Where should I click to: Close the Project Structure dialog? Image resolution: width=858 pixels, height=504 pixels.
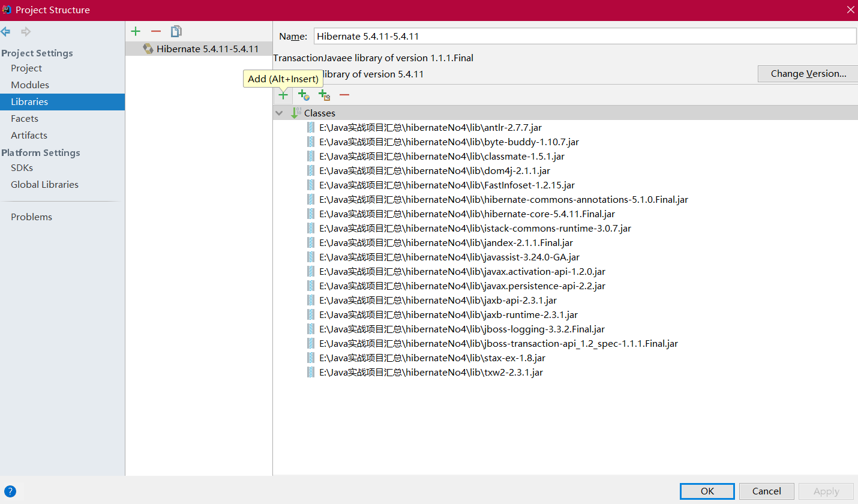(x=850, y=10)
